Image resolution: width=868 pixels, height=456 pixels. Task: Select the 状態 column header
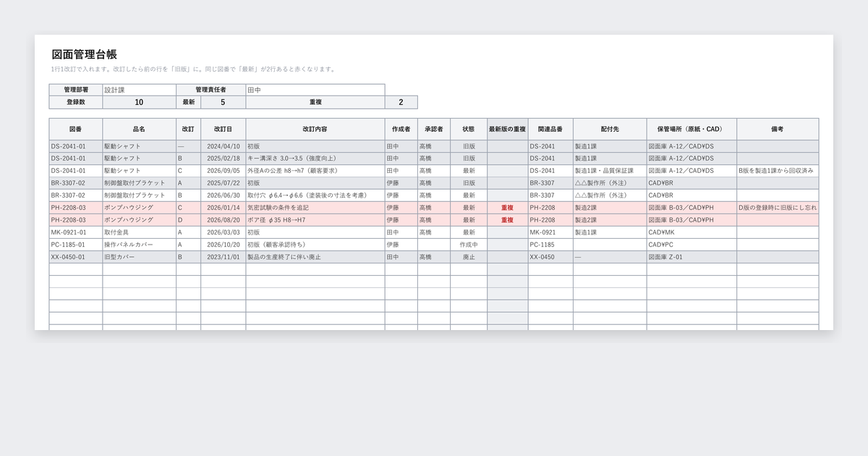pos(469,129)
